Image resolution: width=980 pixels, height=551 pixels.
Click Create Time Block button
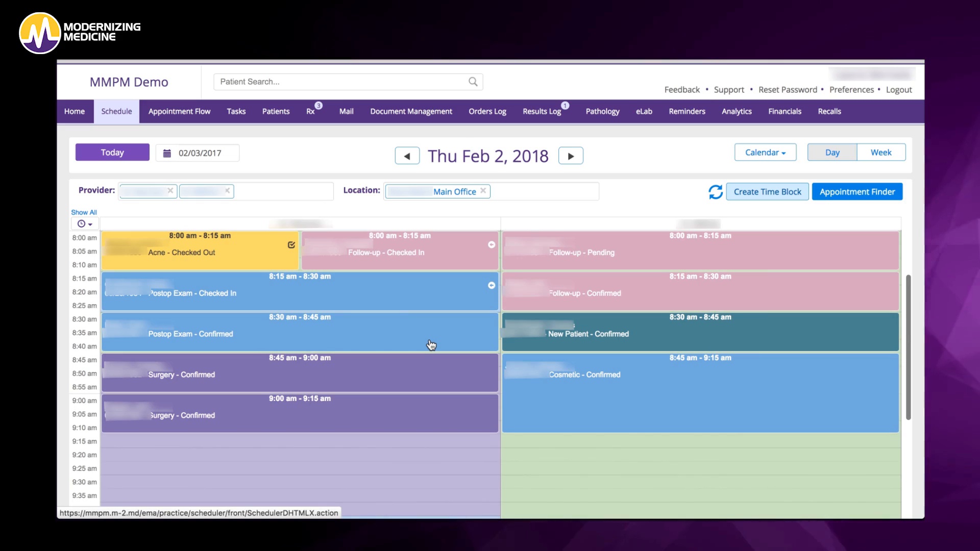(767, 192)
